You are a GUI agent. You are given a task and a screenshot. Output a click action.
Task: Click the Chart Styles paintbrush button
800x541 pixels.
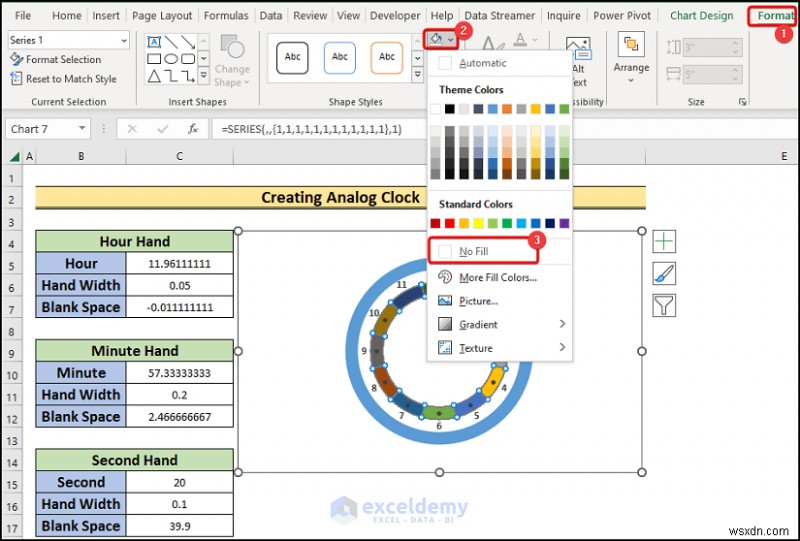click(x=664, y=274)
